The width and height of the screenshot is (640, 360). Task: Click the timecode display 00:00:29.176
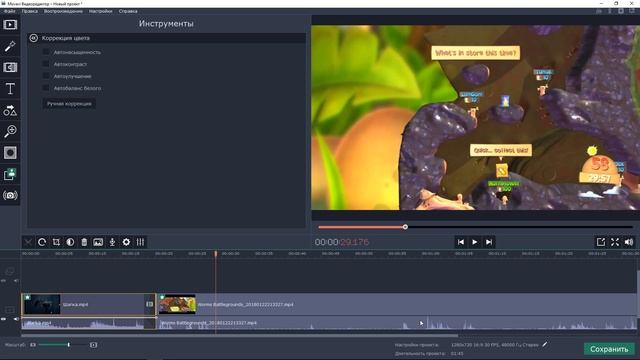pos(342,242)
